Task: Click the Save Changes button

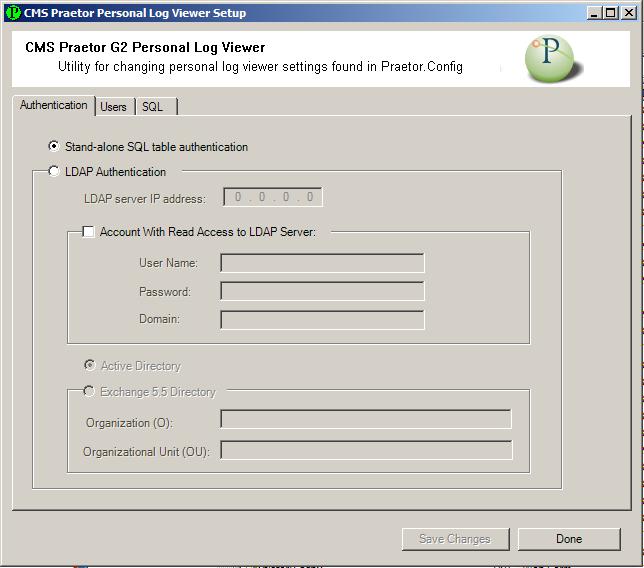Action: click(455, 539)
